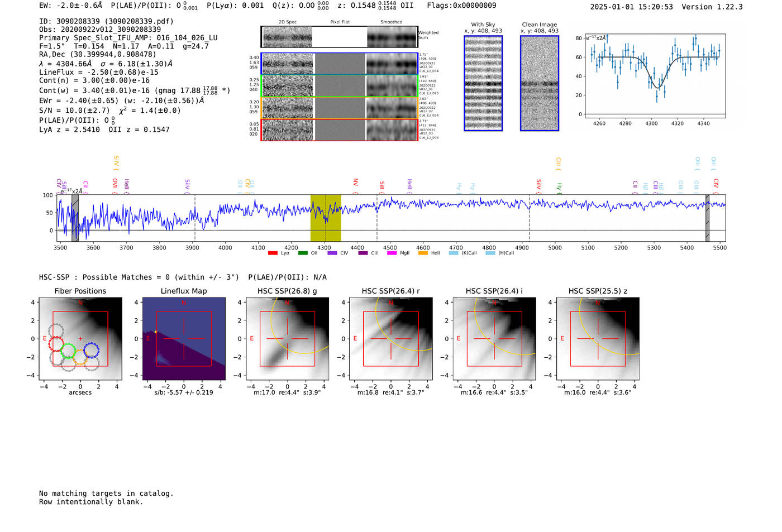The image size is (782, 532).
Task: Click 'Row intentionally blank.' text
Action: [91, 502]
